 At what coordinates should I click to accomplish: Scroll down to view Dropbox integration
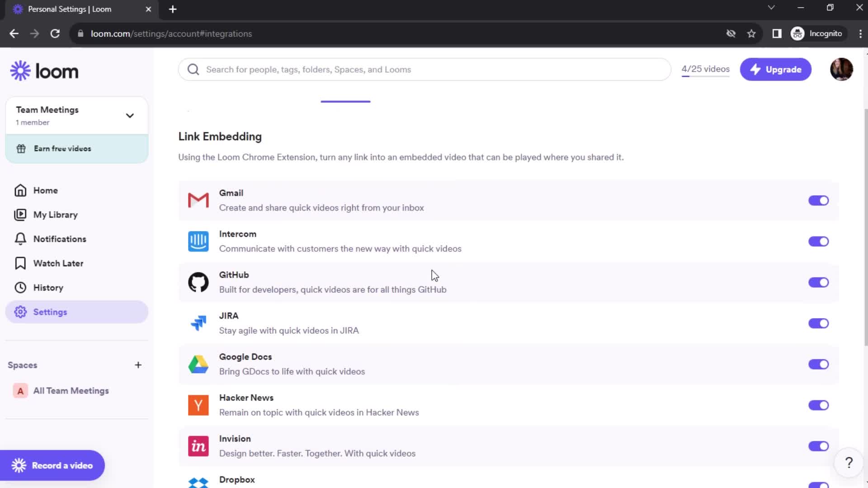[237, 480]
